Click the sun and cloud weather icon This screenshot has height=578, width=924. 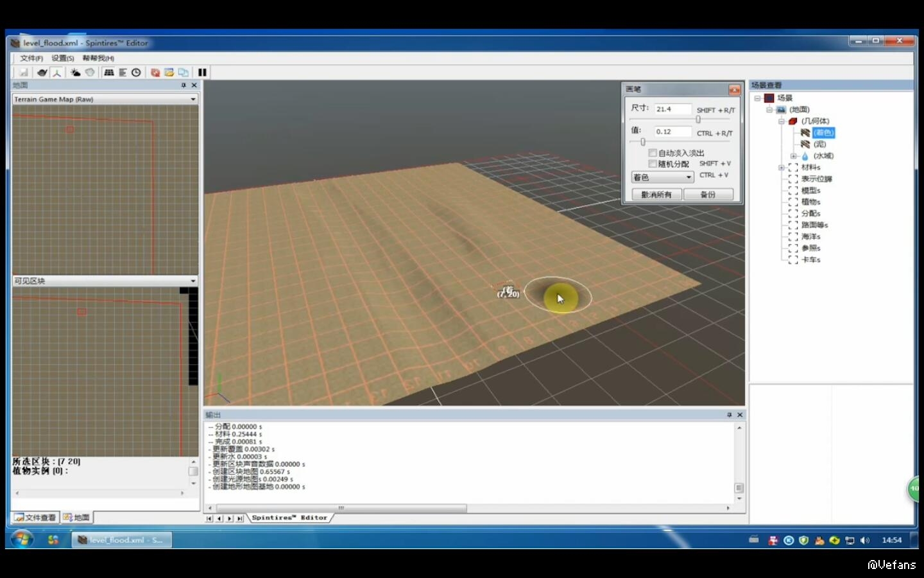[75, 73]
